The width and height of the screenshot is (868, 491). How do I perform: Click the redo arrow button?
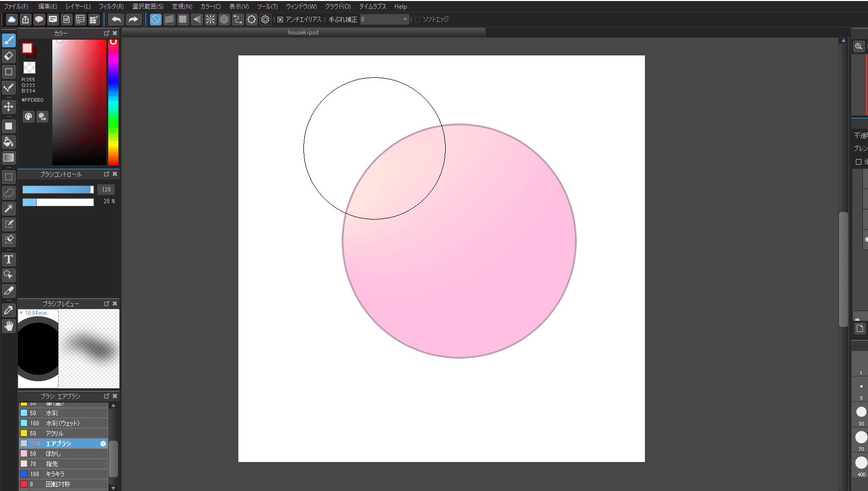tap(133, 19)
